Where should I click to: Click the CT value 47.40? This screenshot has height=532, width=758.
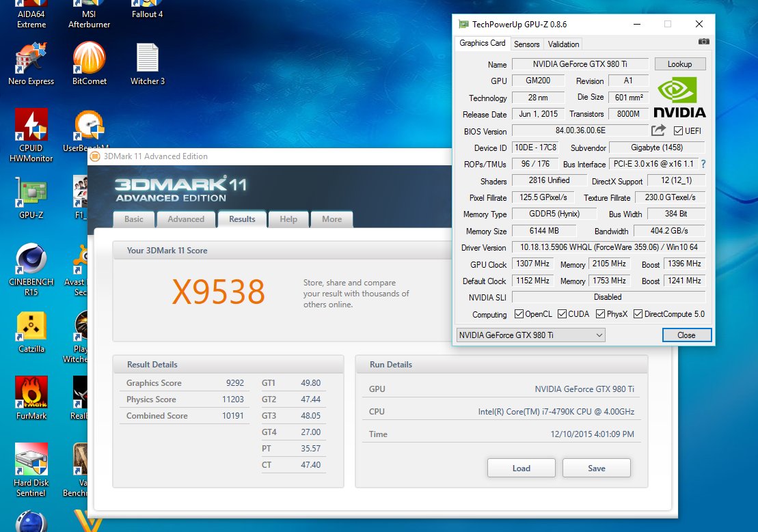pos(311,465)
